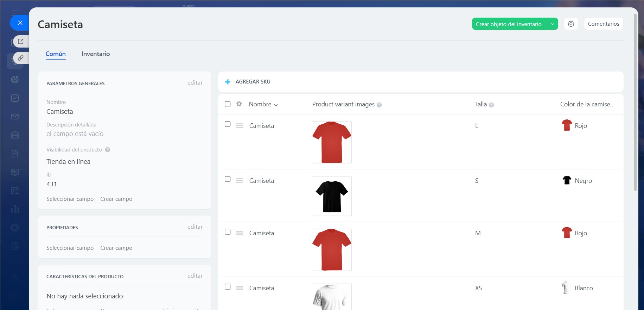Check the select-all checkbox in table header

pos(228,104)
